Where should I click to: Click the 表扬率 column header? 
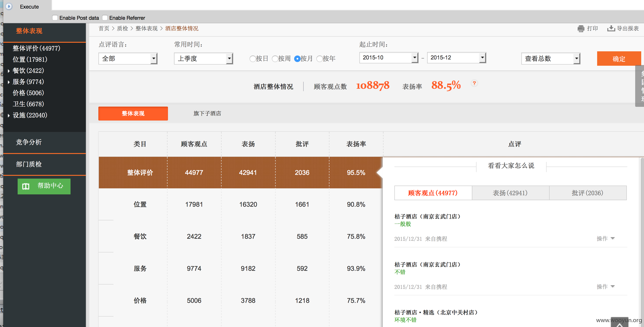point(356,144)
